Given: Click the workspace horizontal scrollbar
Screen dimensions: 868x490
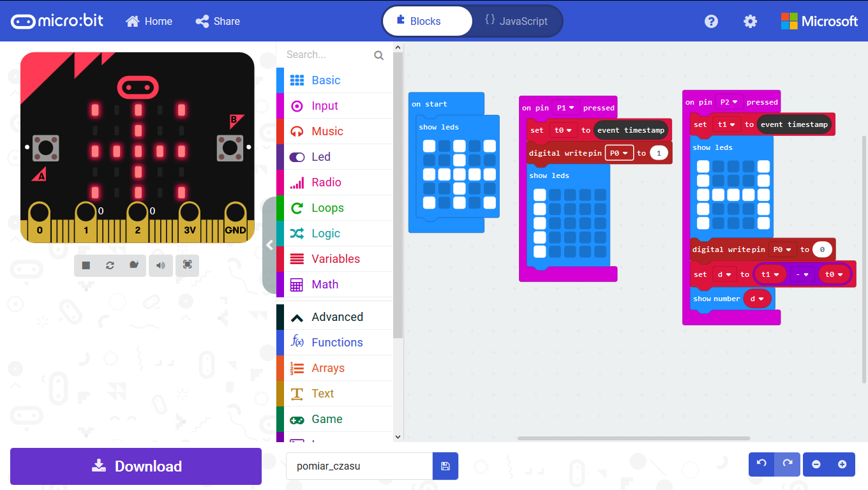Looking at the screenshot, I should [634, 438].
